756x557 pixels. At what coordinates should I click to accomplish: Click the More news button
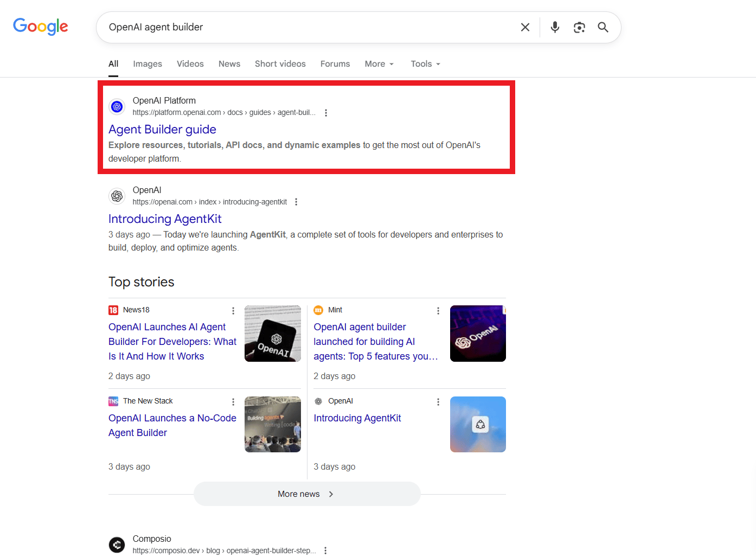click(307, 494)
